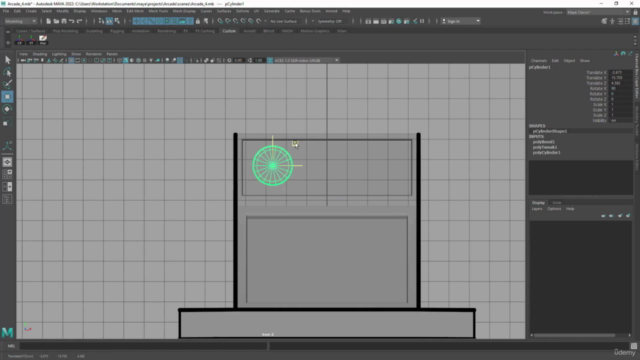This screenshot has width=640, height=360.
Task: Switch to the Display layer tab
Action: [538, 202]
